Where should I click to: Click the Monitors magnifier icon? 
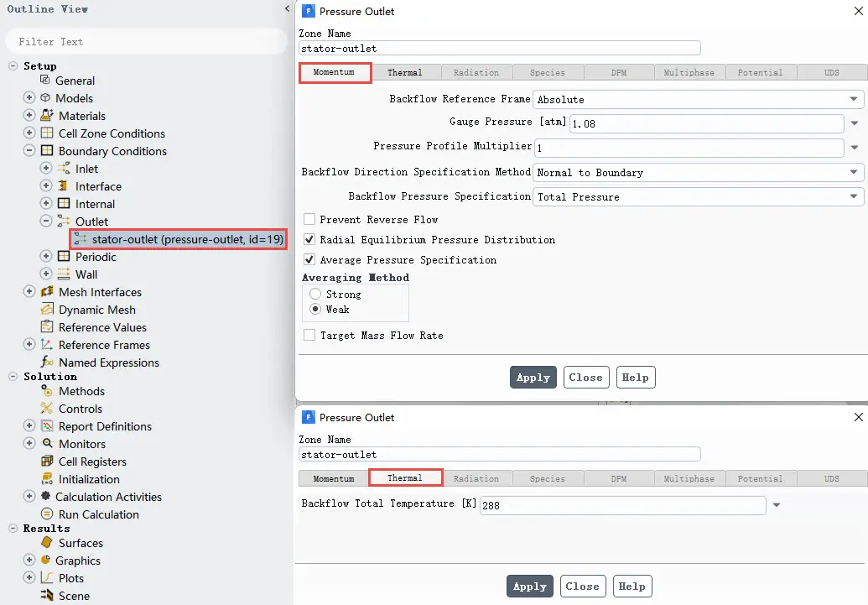click(48, 443)
